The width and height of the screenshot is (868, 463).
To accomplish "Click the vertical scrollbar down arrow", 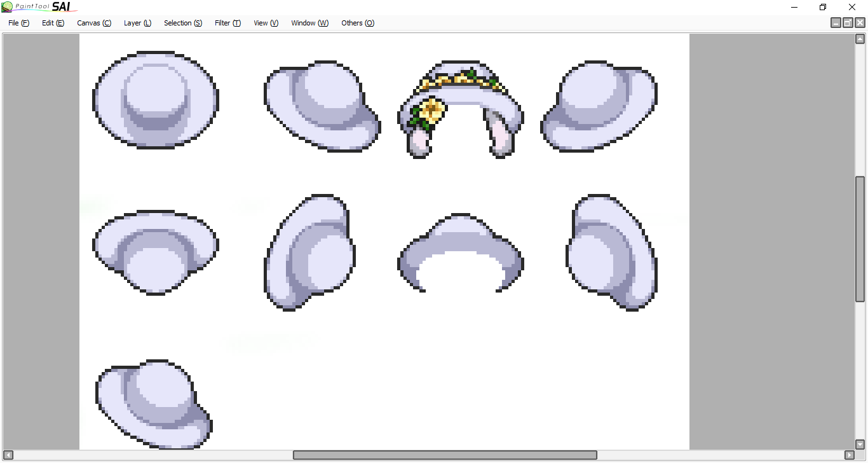I will [x=860, y=444].
